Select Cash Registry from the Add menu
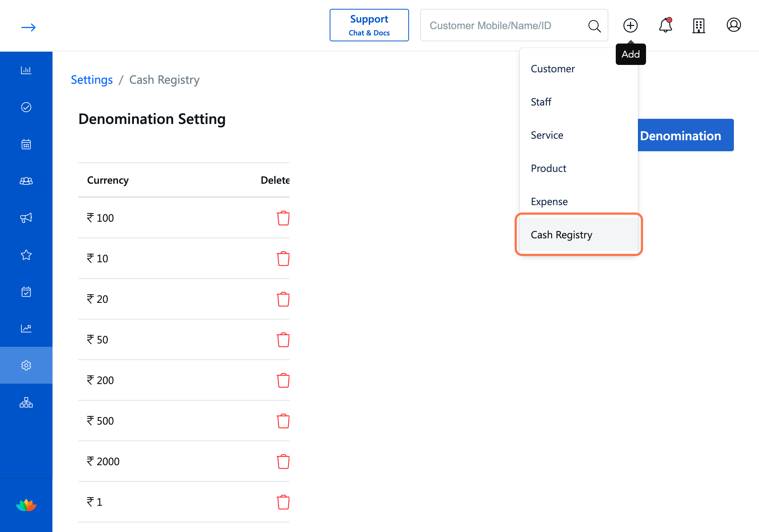This screenshot has height=532, width=759. [579, 234]
